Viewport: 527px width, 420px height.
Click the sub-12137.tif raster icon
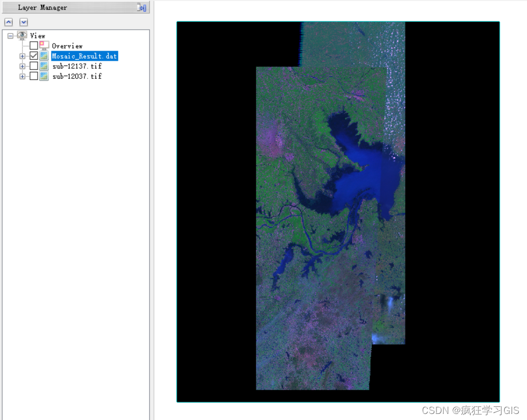pos(44,66)
